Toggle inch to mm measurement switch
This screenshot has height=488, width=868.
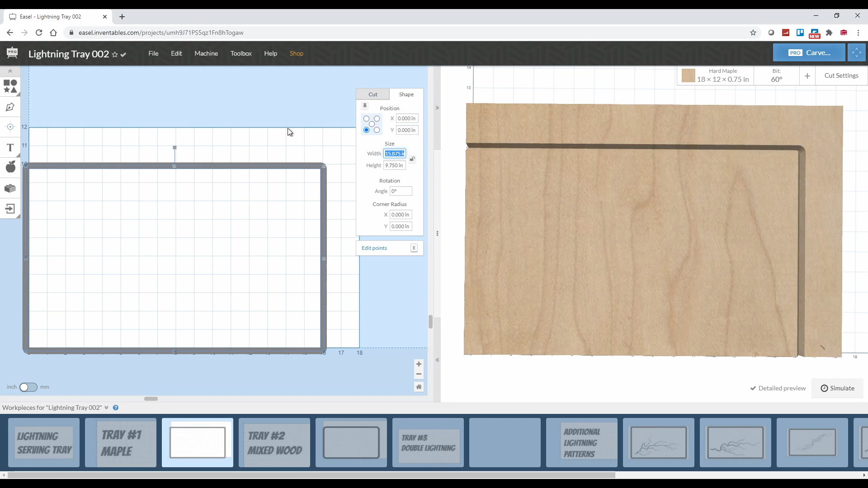click(x=28, y=387)
